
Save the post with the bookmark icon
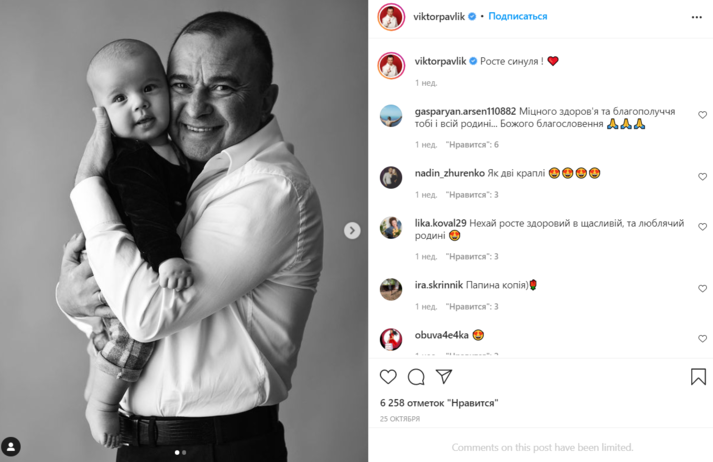(698, 377)
